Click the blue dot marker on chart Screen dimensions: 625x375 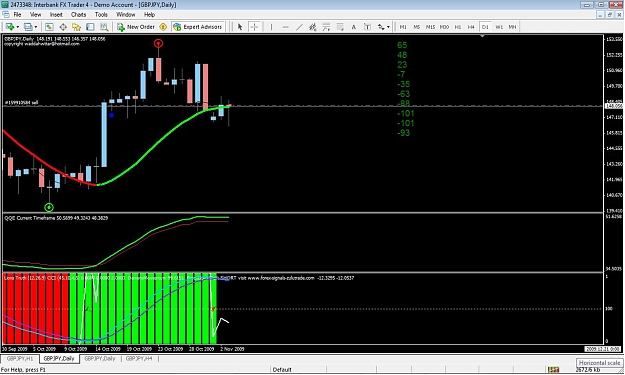pyautogui.click(x=112, y=115)
